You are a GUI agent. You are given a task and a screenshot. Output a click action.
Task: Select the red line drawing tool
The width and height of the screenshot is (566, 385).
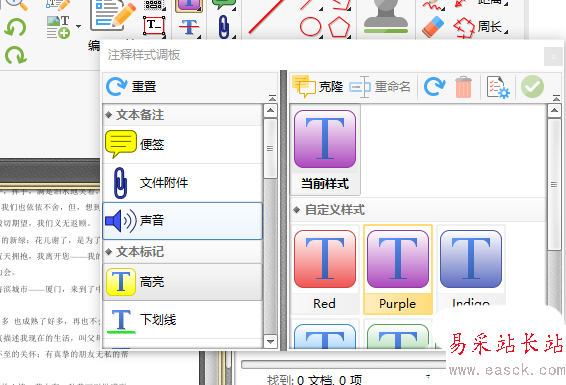coord(266,17)
